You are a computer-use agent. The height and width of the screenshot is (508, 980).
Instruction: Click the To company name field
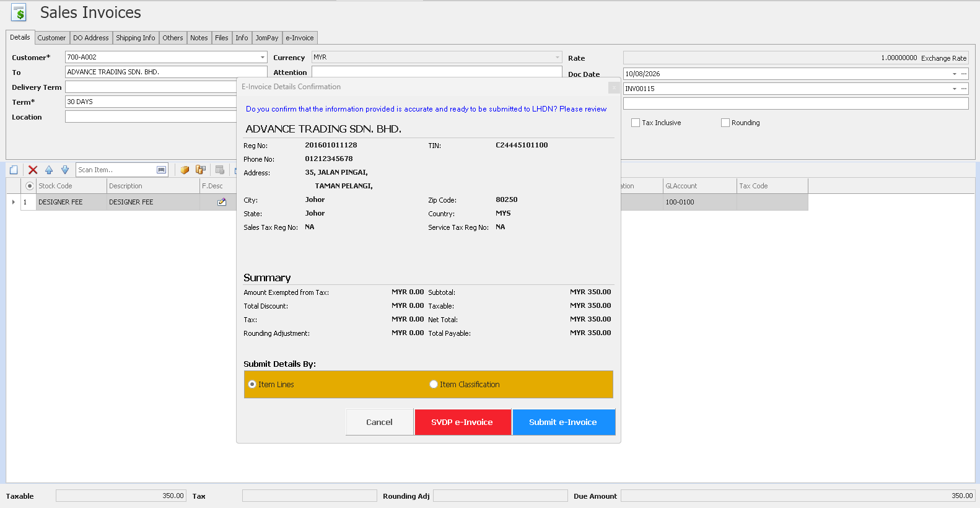click(x=166, y=72)
